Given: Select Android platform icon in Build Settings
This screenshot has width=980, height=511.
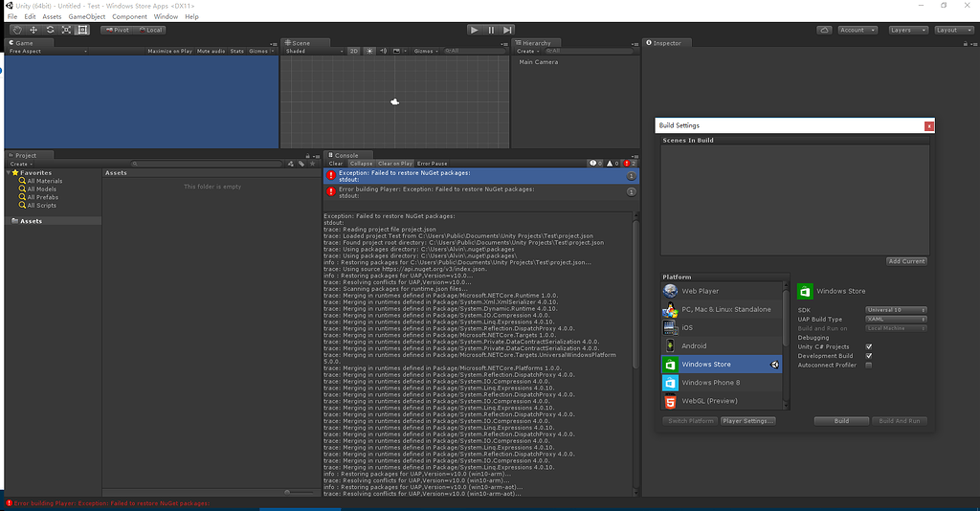Looking at the screenshot, I should pos(670,345).
